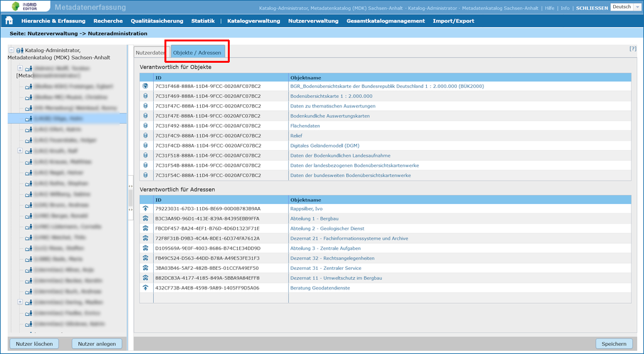
Task: Click the Speichern button
Action: click(614, 344)
